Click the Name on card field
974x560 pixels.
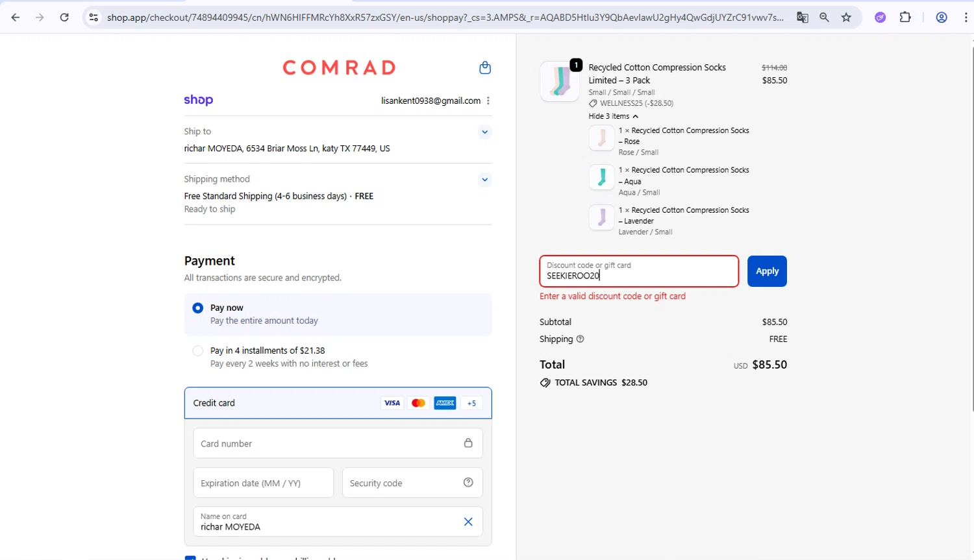338,522
